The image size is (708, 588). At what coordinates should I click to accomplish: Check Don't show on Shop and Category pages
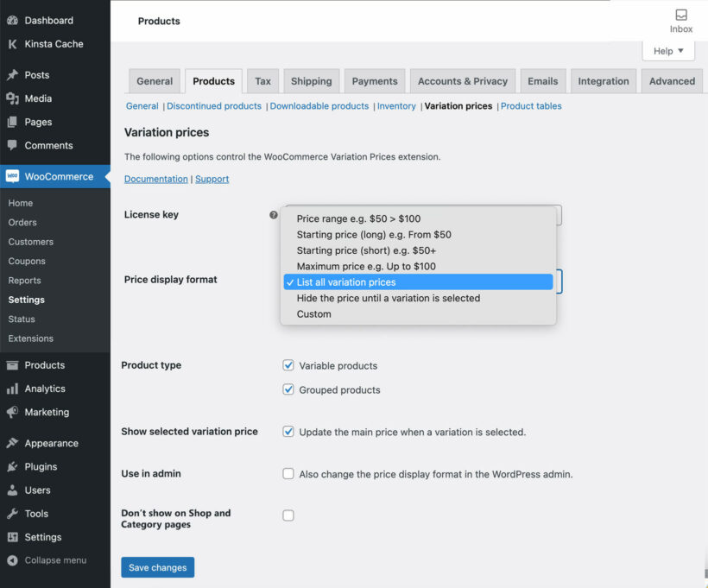[x=288, y=513]
